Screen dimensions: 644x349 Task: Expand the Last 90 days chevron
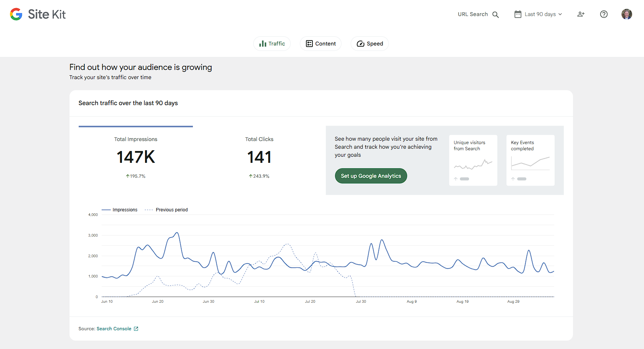(560, 14)
